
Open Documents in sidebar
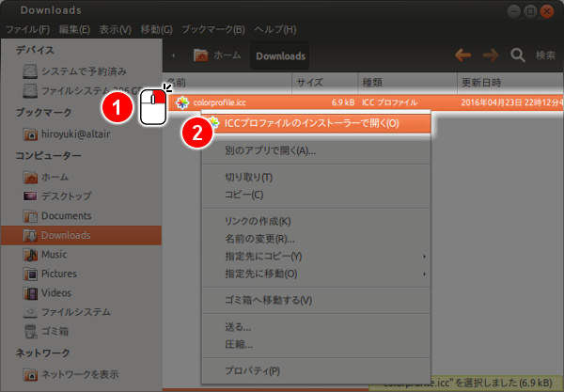[66, 216]
